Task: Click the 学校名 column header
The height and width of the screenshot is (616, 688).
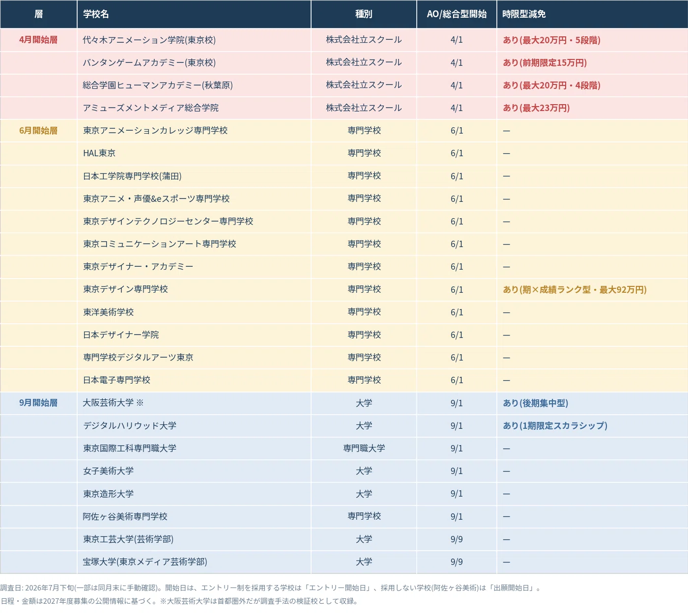Action: pos(194,14)
